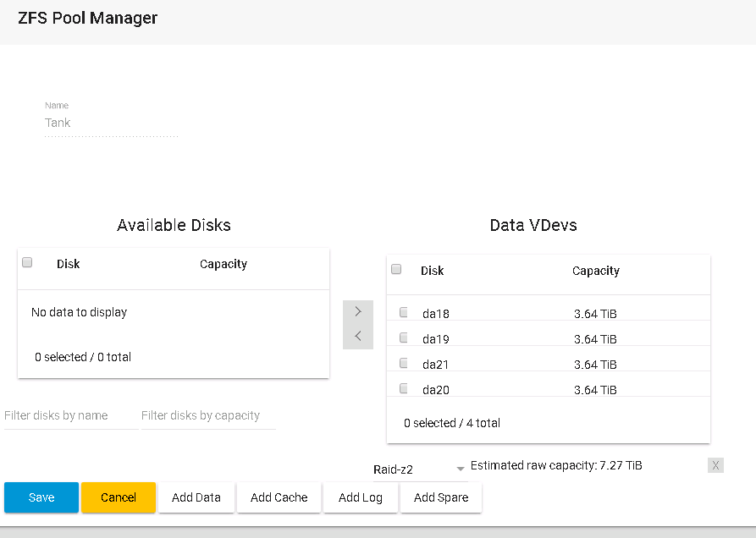Toggle select-all in Available Disks
The height and width of the screenshot is (538, 756).
[x=27, y=262]
